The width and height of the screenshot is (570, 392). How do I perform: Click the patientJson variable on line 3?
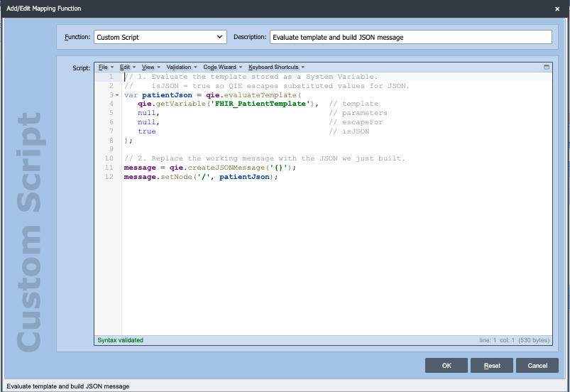tap(167, 95)
